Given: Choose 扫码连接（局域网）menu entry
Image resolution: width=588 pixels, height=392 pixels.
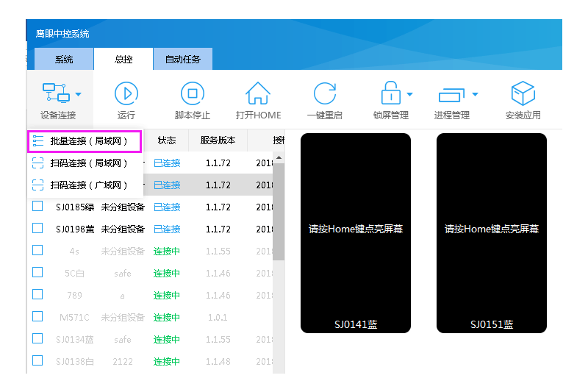Looking at the screenshot, I should pyautogui.click(x=85, y=163).
